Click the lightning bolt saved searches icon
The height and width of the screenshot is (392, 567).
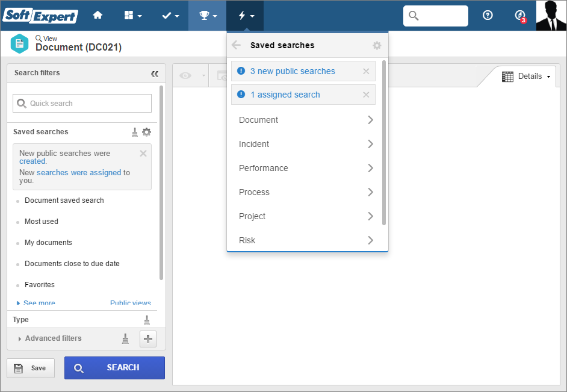tap(245, 16)
